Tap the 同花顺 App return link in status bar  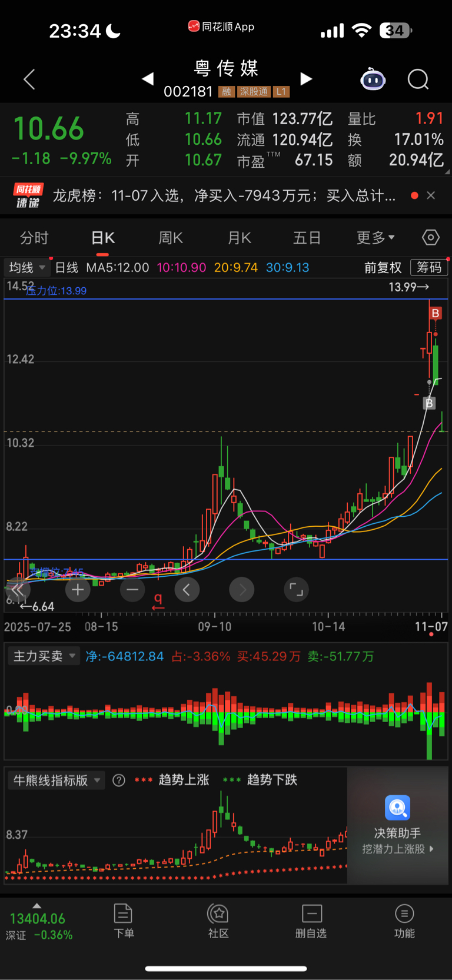click(221, 26)
